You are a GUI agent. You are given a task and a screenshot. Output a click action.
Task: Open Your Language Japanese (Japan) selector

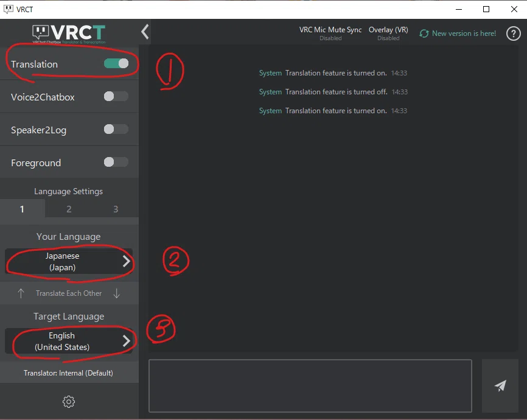coord(69,261)
